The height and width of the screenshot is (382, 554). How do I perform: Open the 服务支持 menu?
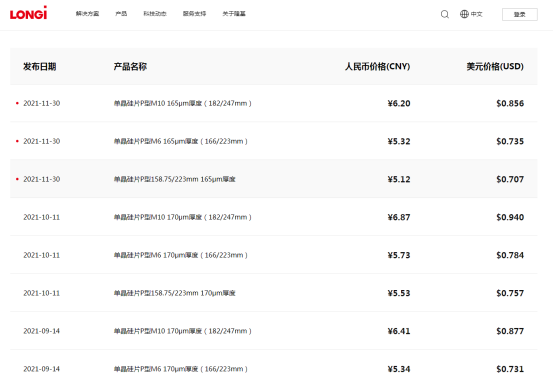click(x=194, y=14)
